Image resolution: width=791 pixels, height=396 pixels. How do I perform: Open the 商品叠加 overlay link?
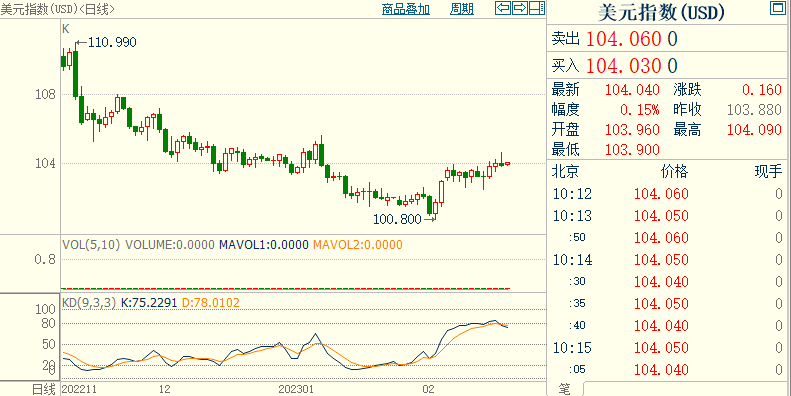point(406,9)
